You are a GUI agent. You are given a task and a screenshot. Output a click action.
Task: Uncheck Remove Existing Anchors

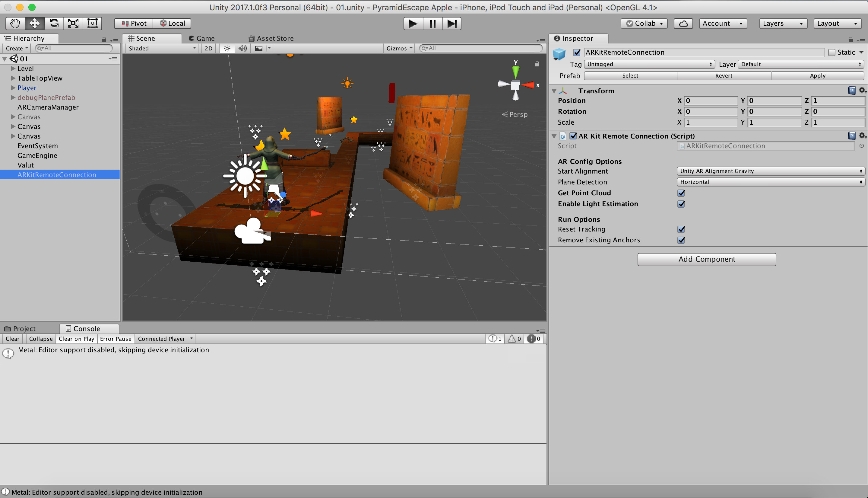click(x=681, y=240)
